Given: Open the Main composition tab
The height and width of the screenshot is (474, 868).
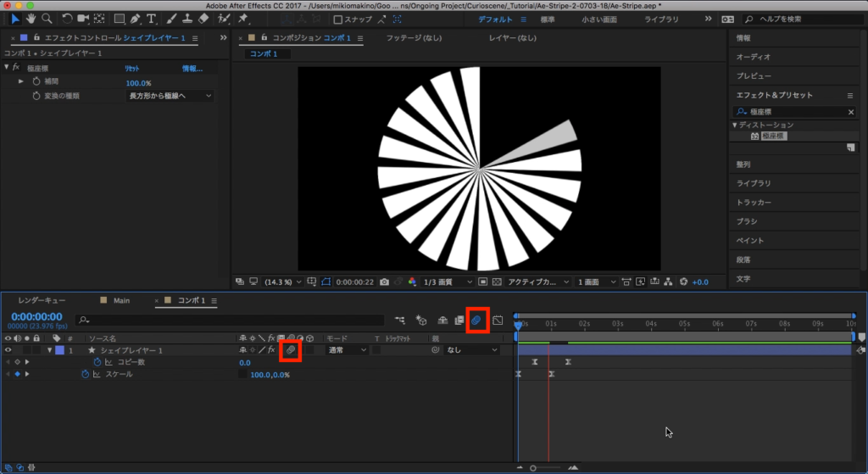Looking at the screenshot, I should coord(121,300).
